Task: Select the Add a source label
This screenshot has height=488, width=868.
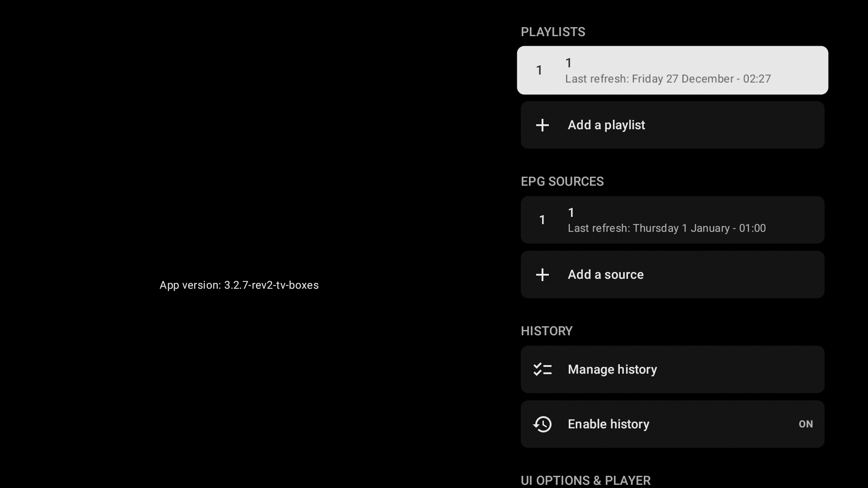Action: [x=605, y=275]
